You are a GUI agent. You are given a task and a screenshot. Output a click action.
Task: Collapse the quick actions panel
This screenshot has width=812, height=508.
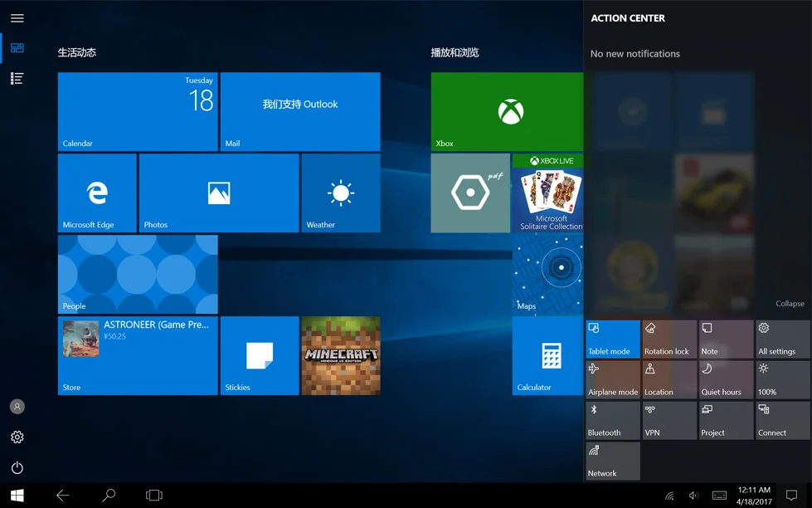[x=790, y=304]
